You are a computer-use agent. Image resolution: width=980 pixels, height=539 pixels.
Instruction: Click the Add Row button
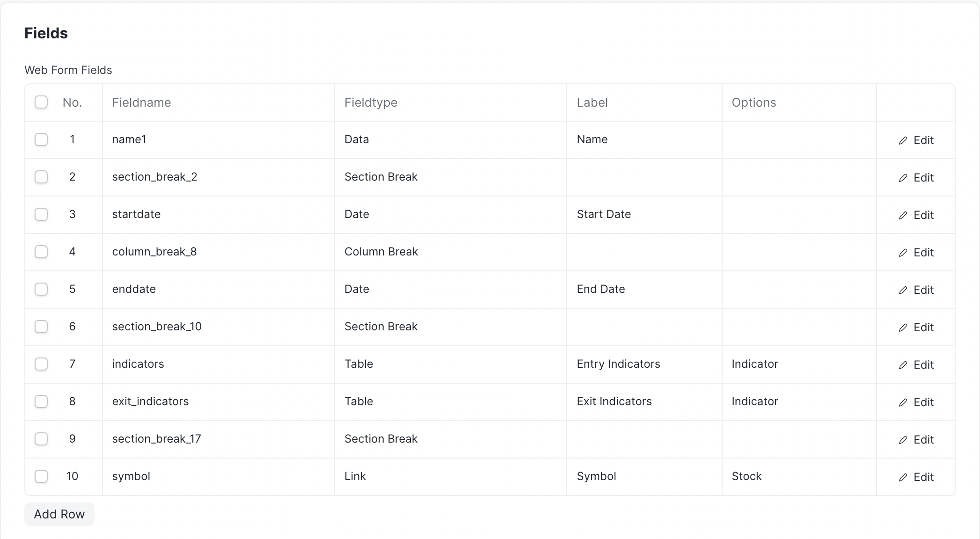pos(59,514)
